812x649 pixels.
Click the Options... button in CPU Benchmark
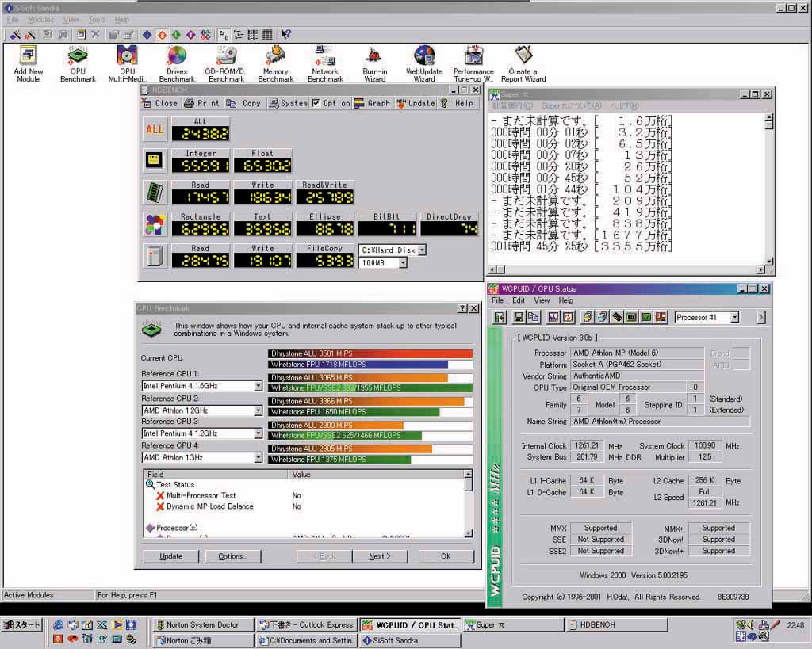(232, 556)
